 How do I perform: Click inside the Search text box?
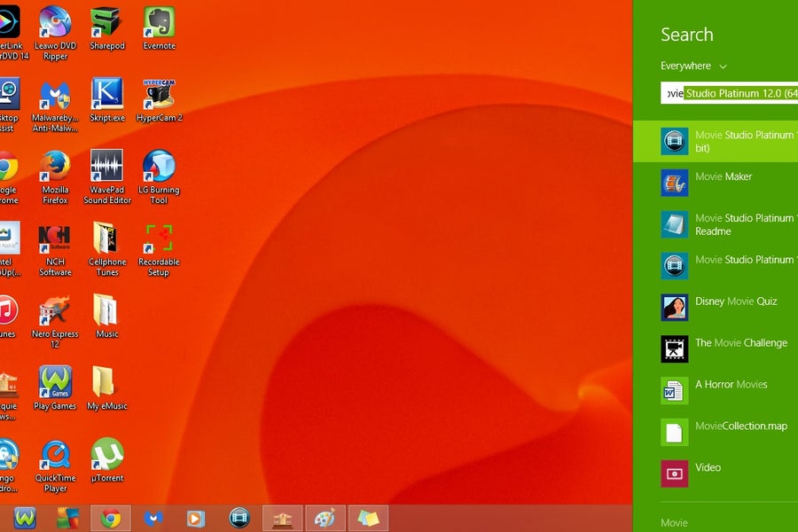[x=730, y=93]
